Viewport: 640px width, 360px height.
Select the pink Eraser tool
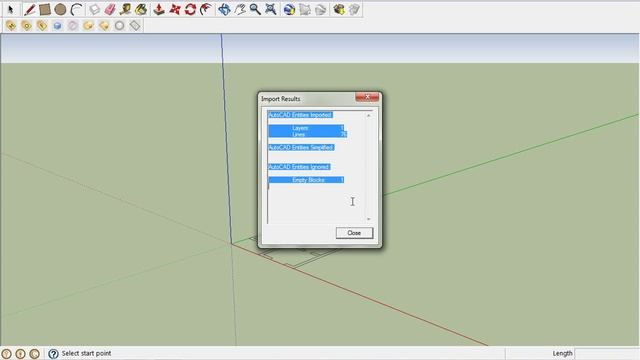110,9
